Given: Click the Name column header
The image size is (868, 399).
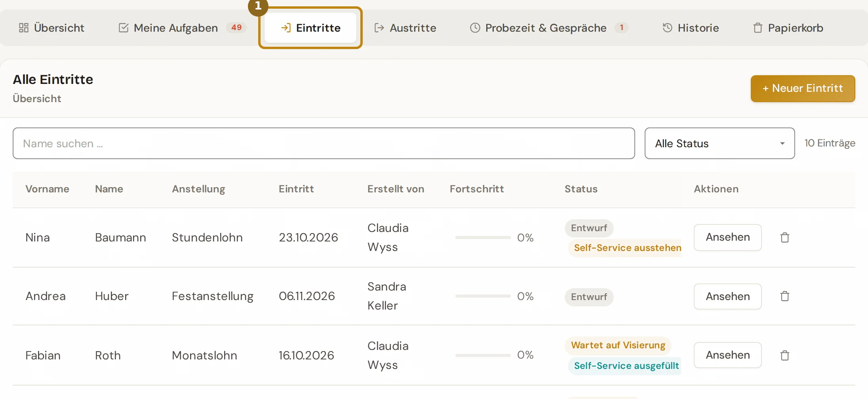Looking at the screenshot, I should click(x=109, y=189).
